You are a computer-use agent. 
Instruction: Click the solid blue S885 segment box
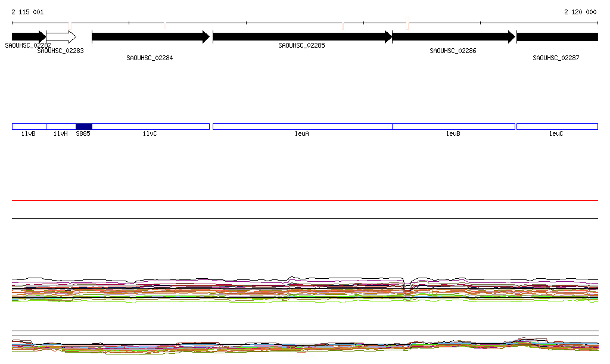click(84, 126)
